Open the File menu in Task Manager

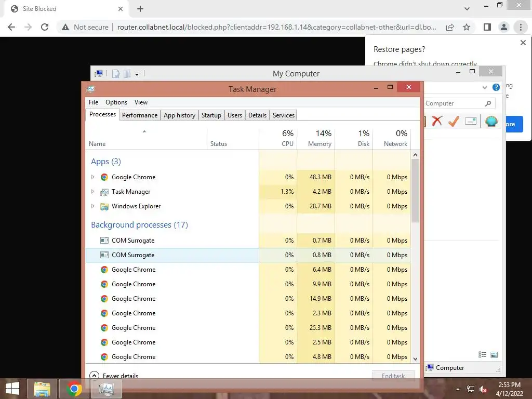[x=94, y=102]
